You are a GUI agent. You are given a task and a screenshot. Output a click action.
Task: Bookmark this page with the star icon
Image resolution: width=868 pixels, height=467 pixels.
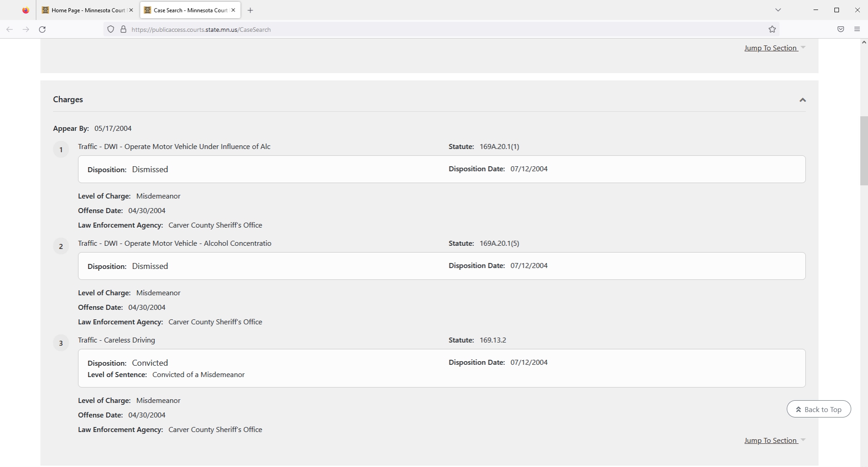coord(772,30)
